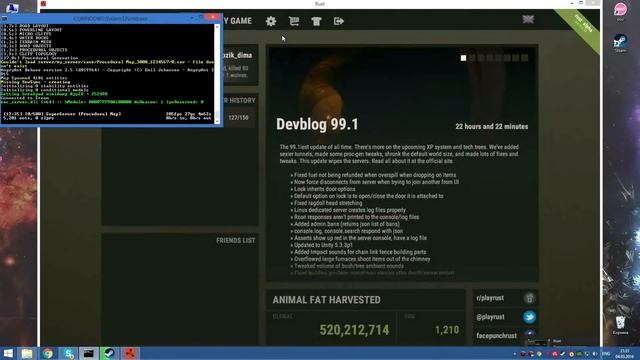This screenshot has height=360, width=640.
Task: Click the ENG language indicator in tray
Action: 606,354
